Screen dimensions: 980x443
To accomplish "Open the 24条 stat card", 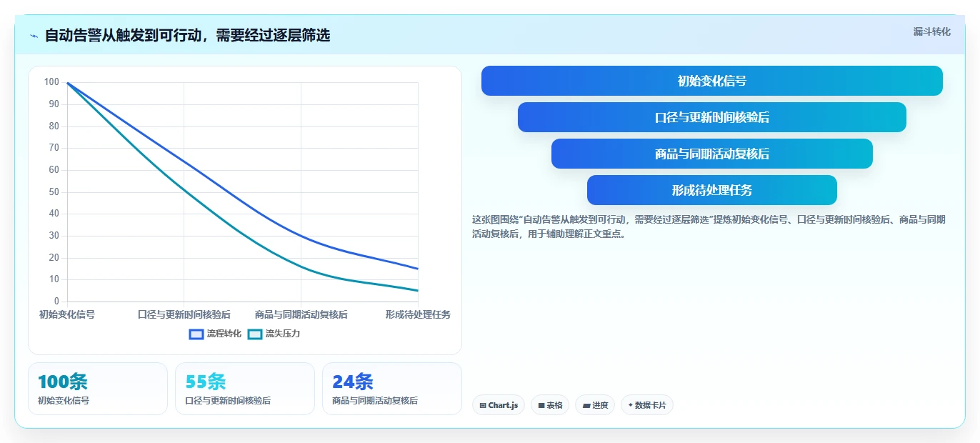I will click(392, 389).
